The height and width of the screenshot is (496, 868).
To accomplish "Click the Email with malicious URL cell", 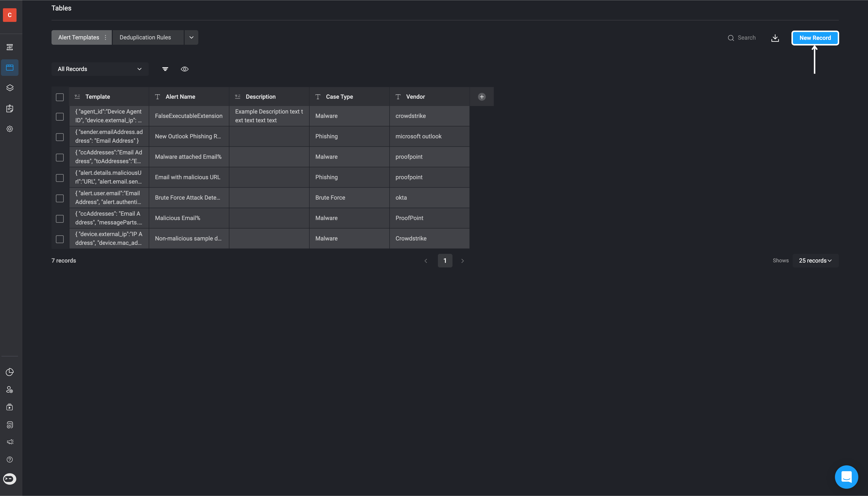I will [189, 177].
